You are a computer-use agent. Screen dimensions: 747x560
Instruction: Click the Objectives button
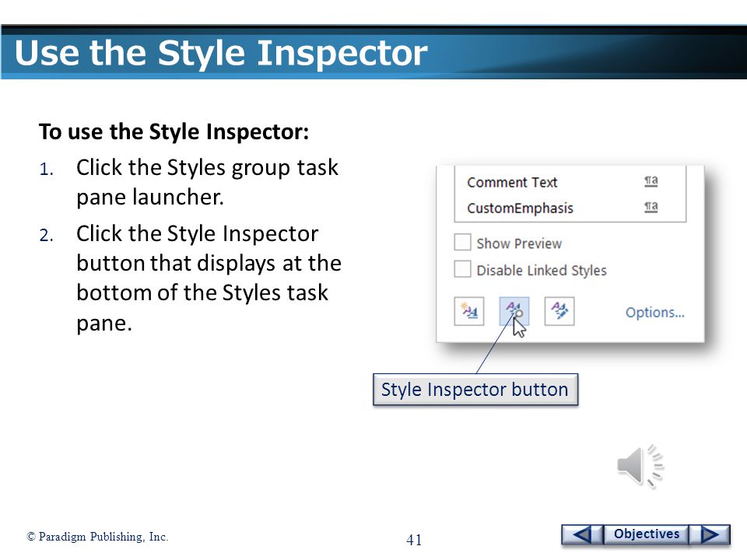tap(646, 534)
